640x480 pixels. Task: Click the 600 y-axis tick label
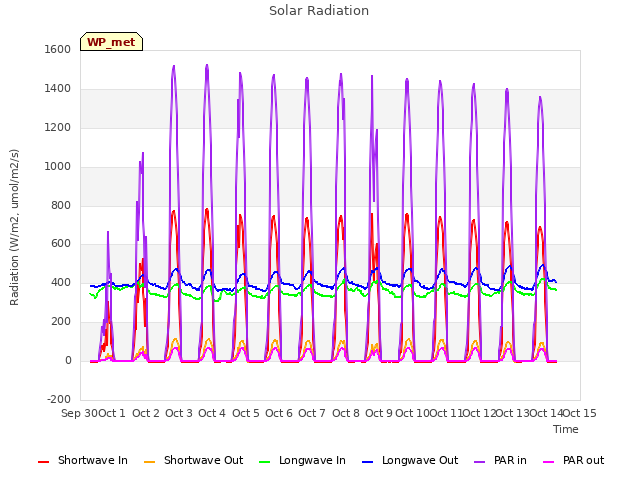(x=61, y=244)
